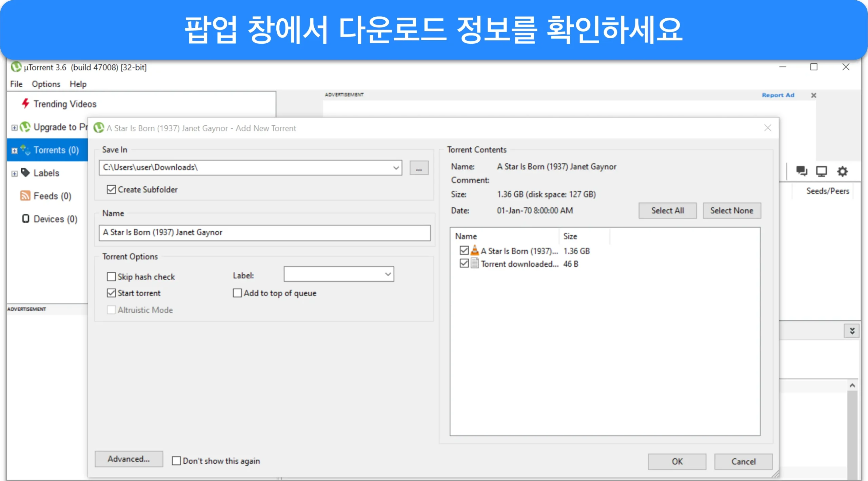This screenshot has height=481, width=868.
Task: Click the '46 B' file size cell
Action: (x=571, y=264)
